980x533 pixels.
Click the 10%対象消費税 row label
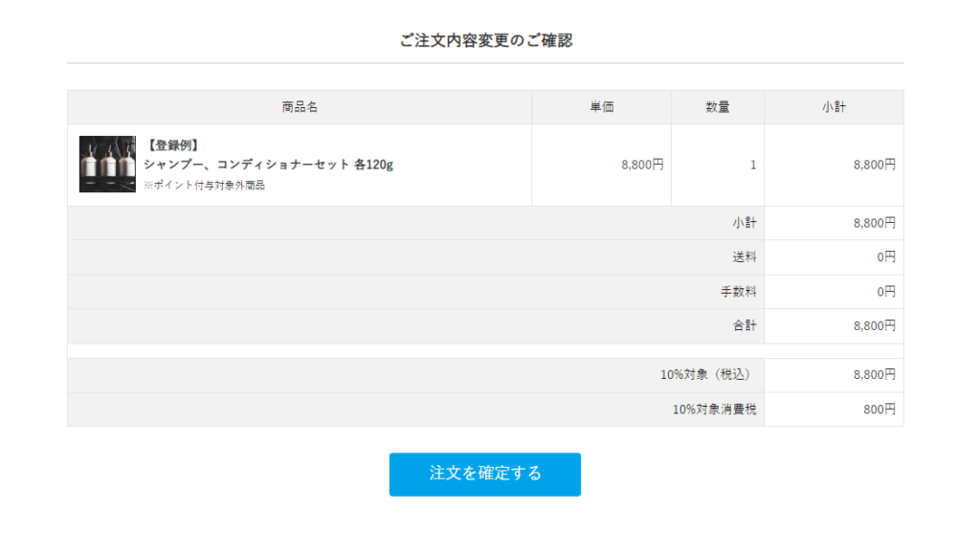714,410
